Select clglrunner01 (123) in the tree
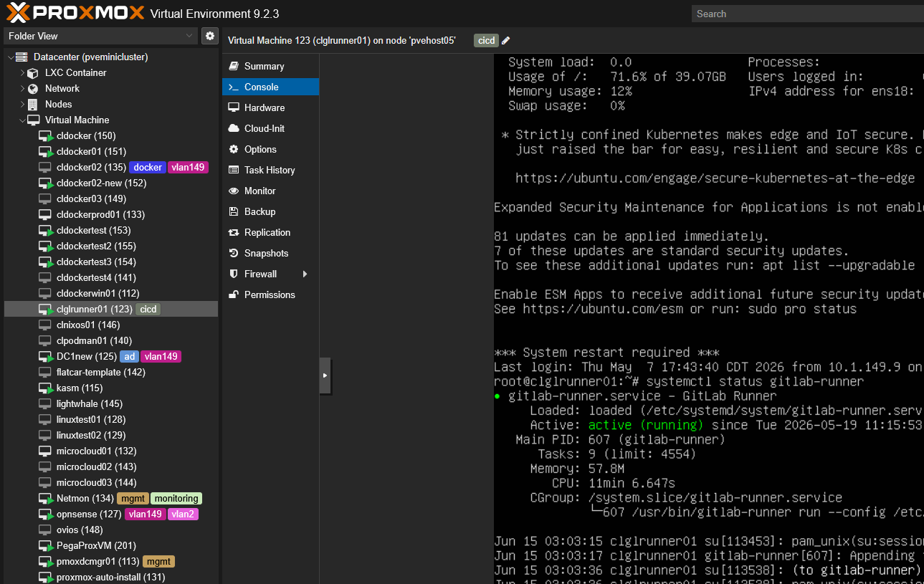This screenshot has width=924, height=584. (111, 309)
